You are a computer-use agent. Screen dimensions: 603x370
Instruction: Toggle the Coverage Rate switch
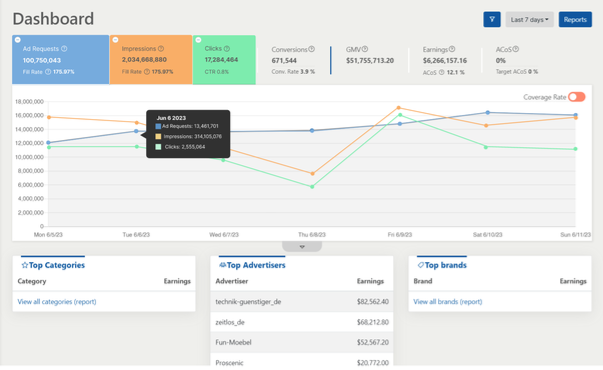coord(576,97)
